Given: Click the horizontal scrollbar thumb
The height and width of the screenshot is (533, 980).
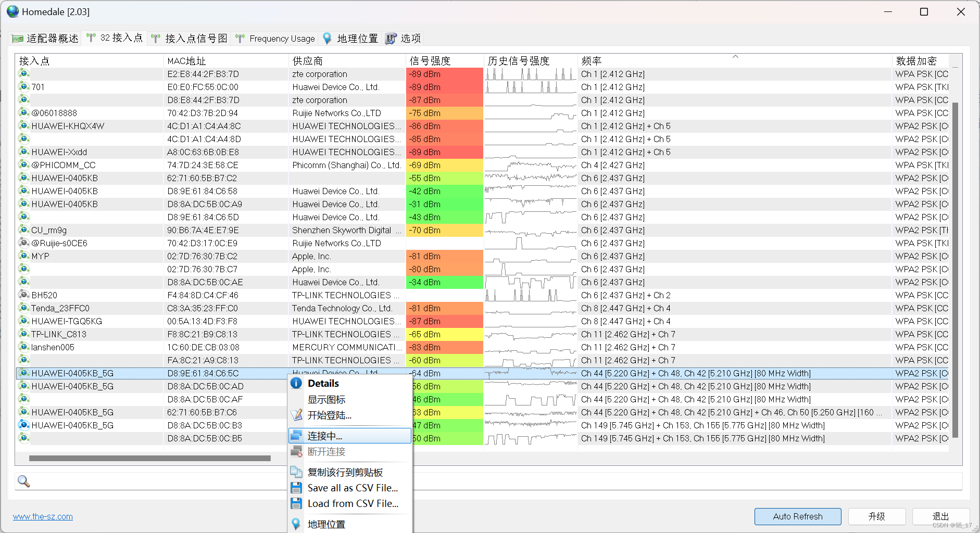Looking at the screenshot, I should (150, 459).
